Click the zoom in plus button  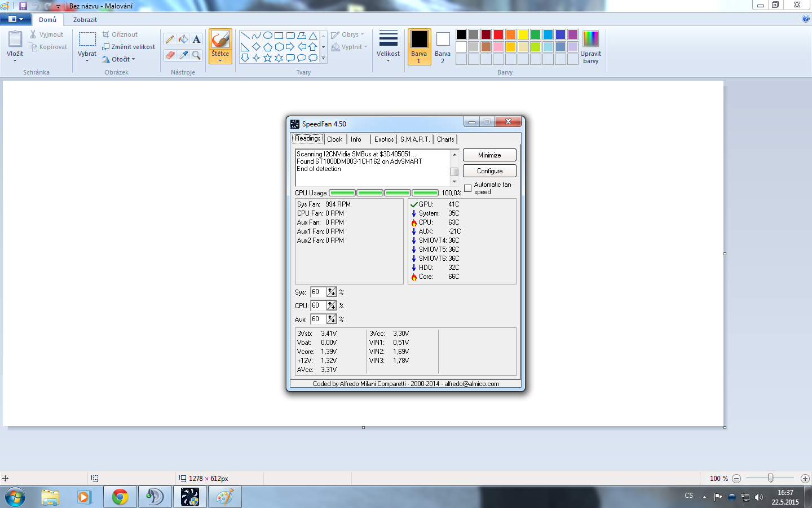pyautogui.click(x=805, y=479)
